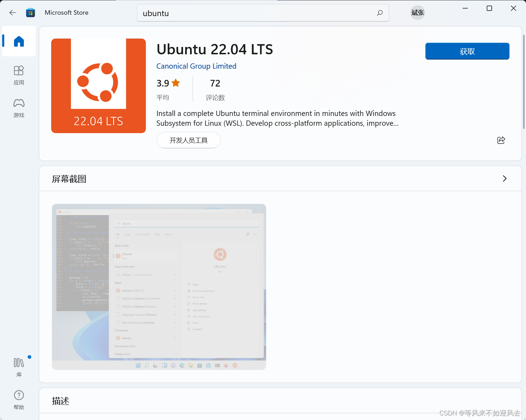Select the 开发人员工具 category tag
This screenshot has width=526, height=420.
pyautogui.click(x=188, y=140)
